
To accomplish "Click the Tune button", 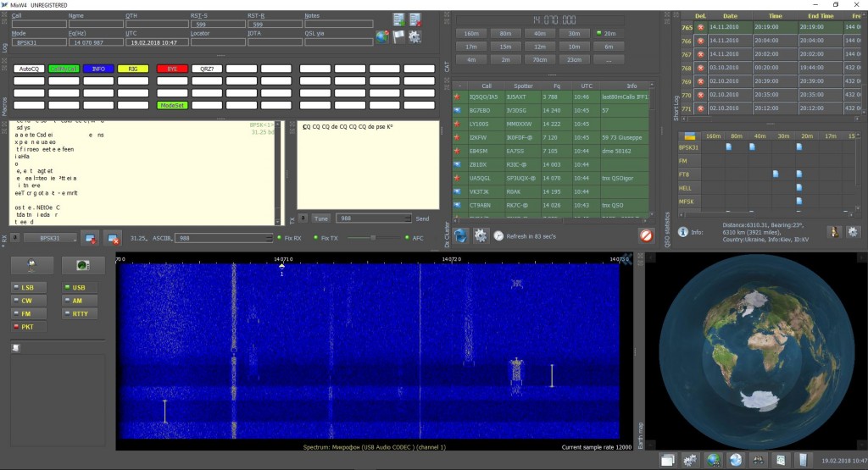I will coord(321,218).
